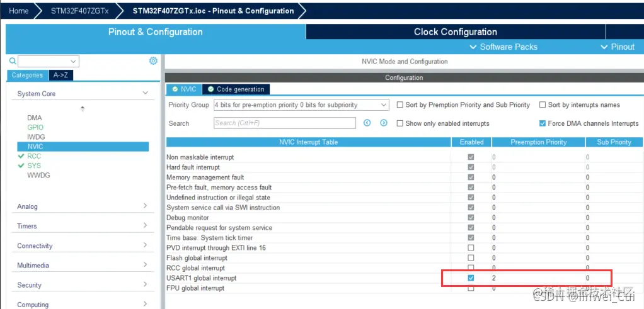Image resolution: width=644 pixels, height=309 pixels.
Task: Open the categories settings gear icon
Action: click(x=153, y=61)
